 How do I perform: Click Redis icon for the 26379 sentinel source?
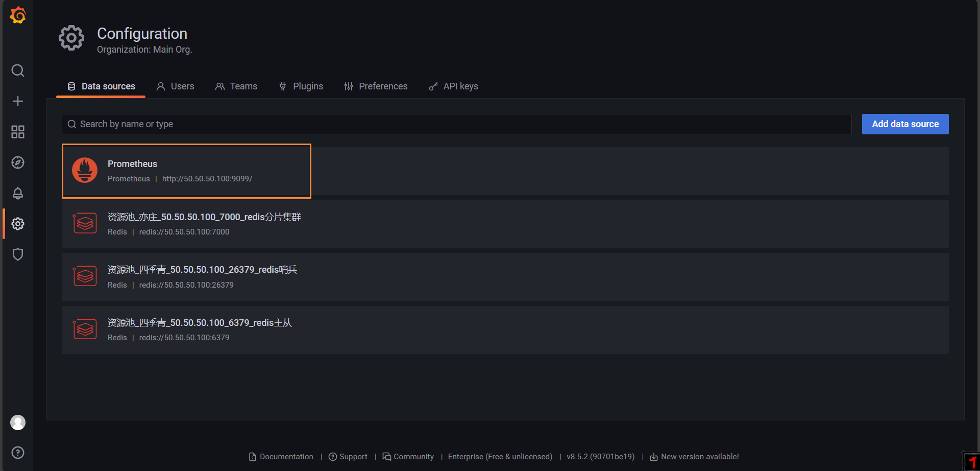(x=85, y=276)
